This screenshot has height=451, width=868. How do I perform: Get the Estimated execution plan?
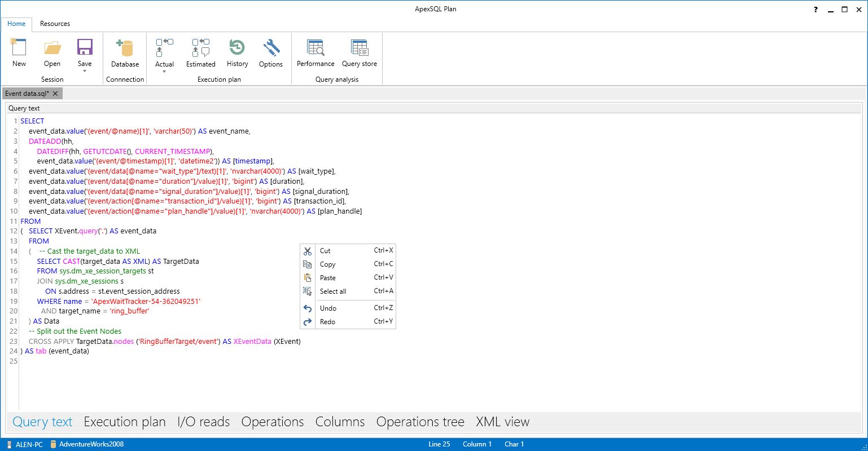point(200,51)
